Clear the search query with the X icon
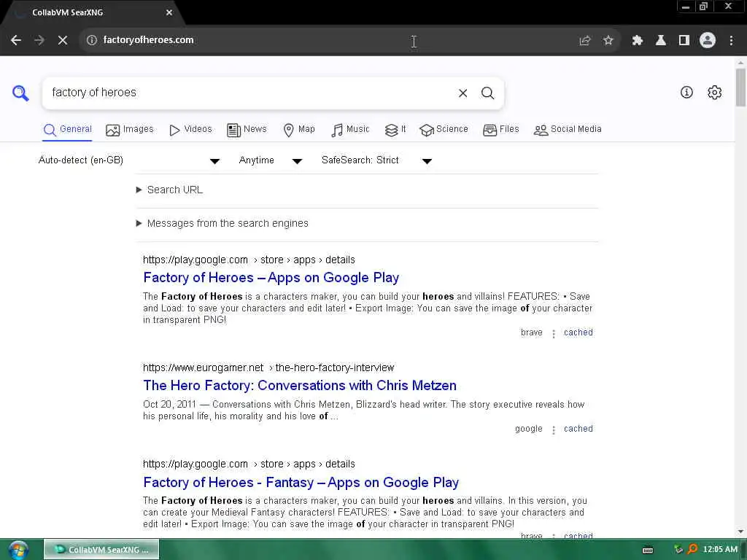The image size is (747, 560). pyautogui.click(x=462, y=93)
